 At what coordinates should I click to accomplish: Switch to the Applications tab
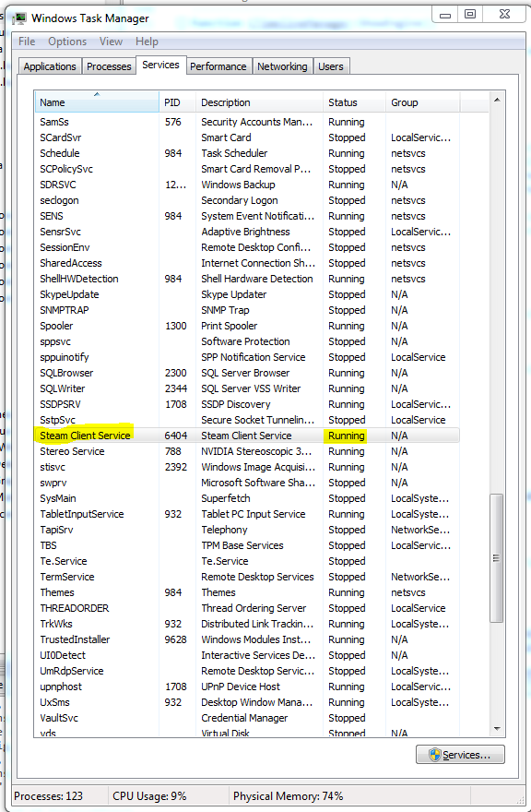coord(50,66)
